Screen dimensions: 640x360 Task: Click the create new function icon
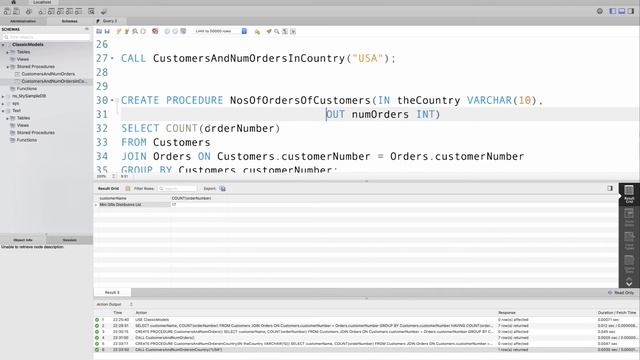point(78,11)
